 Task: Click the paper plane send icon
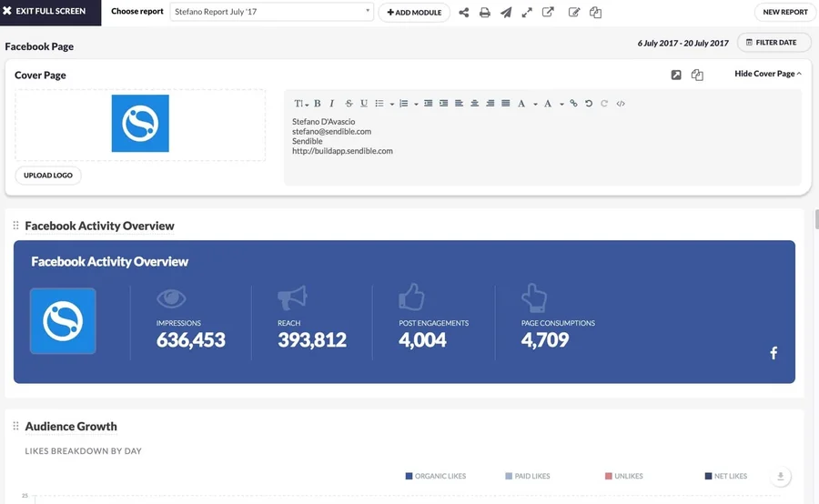coord(506,13)
